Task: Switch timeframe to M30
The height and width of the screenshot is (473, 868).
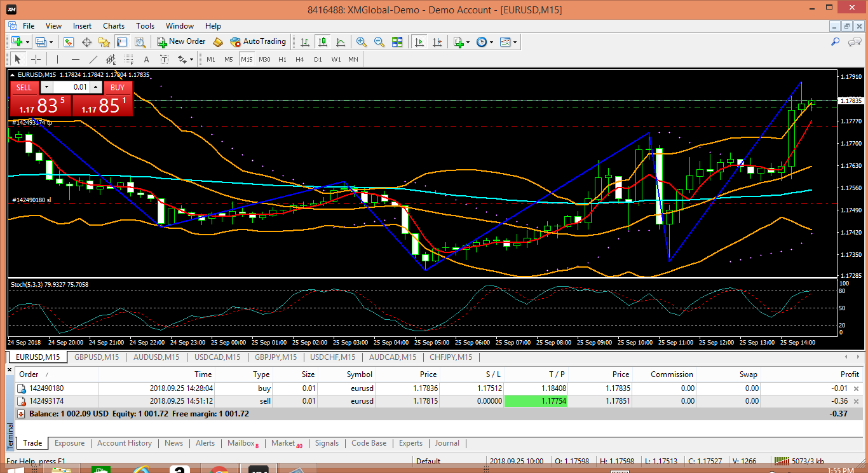Action: [x=264, y=59]
